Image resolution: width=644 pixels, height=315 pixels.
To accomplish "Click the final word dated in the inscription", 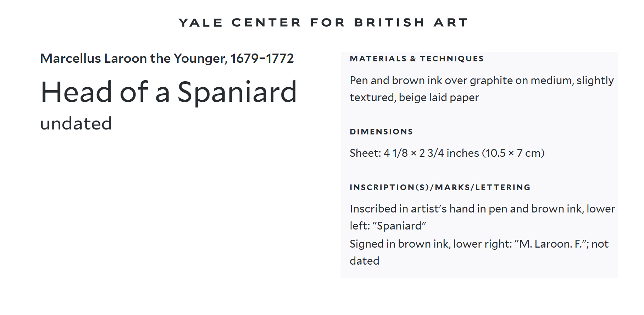I will [365, 261].
